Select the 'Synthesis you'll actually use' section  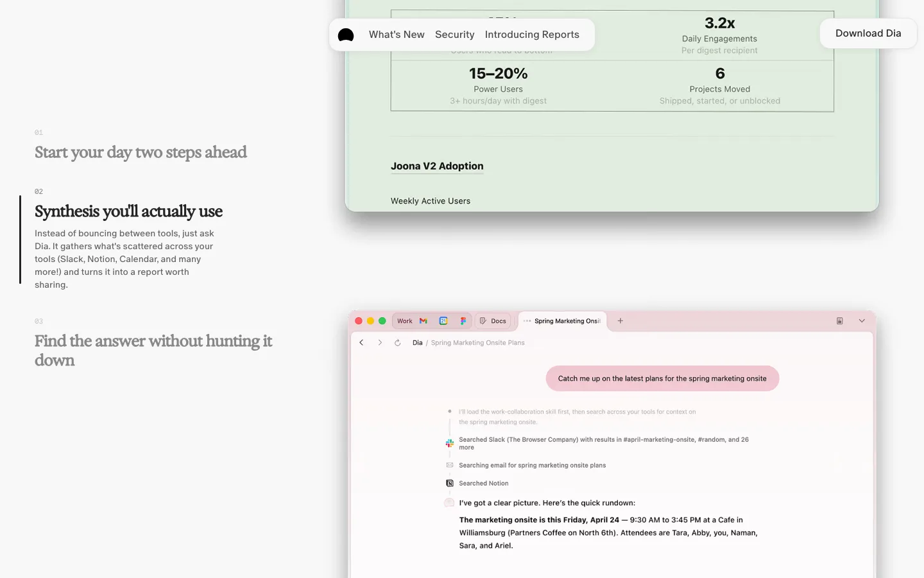click(x=128, y=211)
